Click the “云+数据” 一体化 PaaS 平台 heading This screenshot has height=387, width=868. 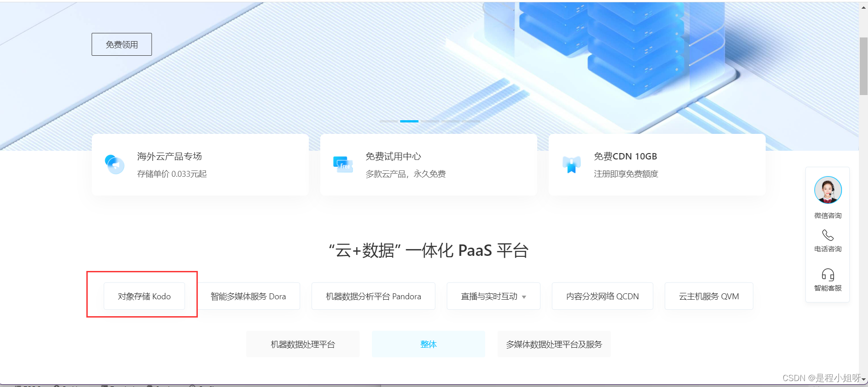(x=429, y=250)
